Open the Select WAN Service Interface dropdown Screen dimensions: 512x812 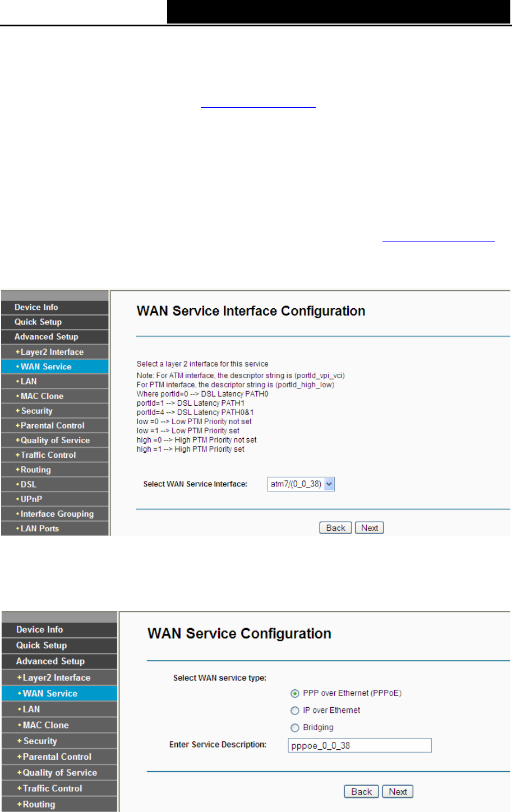point(301,484)
